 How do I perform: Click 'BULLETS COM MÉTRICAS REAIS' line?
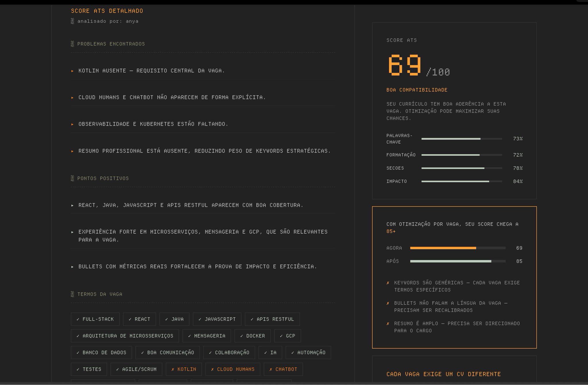coord(198,267)
